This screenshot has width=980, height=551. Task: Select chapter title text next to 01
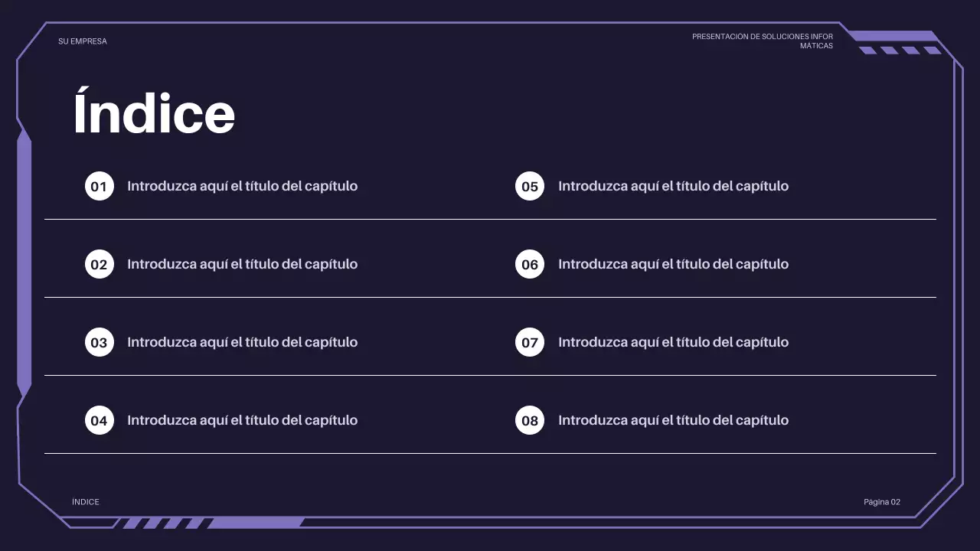[242, 186]
